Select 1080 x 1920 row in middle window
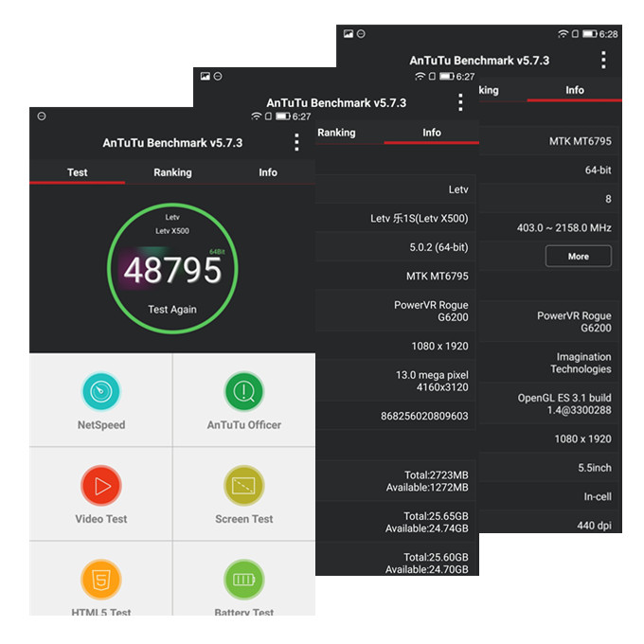Viewport: 644px width, 644px height. click(396, 346)
